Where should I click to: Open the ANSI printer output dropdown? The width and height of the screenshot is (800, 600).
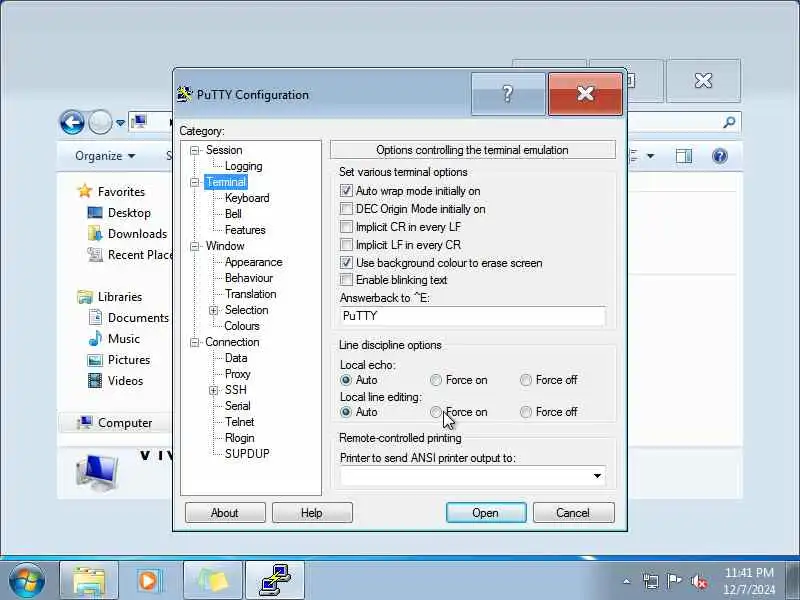pos(597,476)
